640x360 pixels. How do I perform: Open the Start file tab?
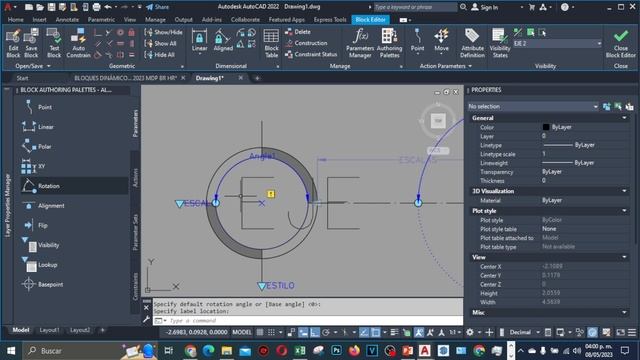[22, 78]
